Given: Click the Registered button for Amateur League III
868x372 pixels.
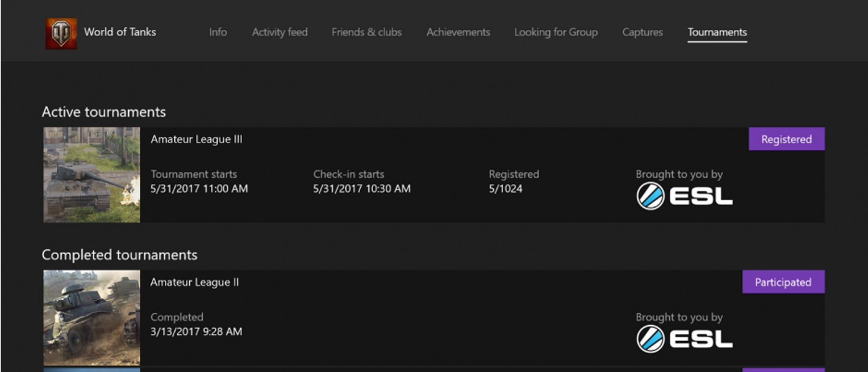Looking at the screenshot, I should (787, 139).
